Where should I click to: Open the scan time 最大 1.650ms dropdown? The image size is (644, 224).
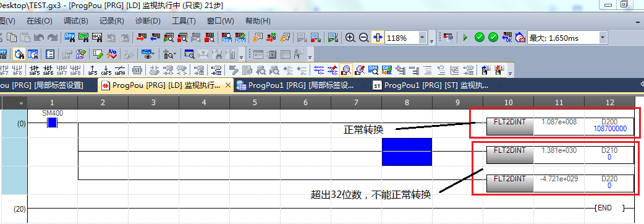(603, 38)
